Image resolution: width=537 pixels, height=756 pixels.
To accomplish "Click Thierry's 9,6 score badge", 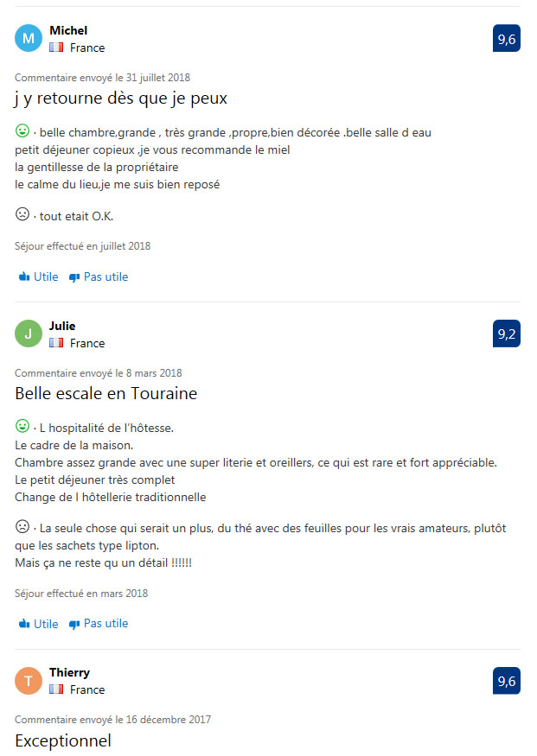I will 507,681.
